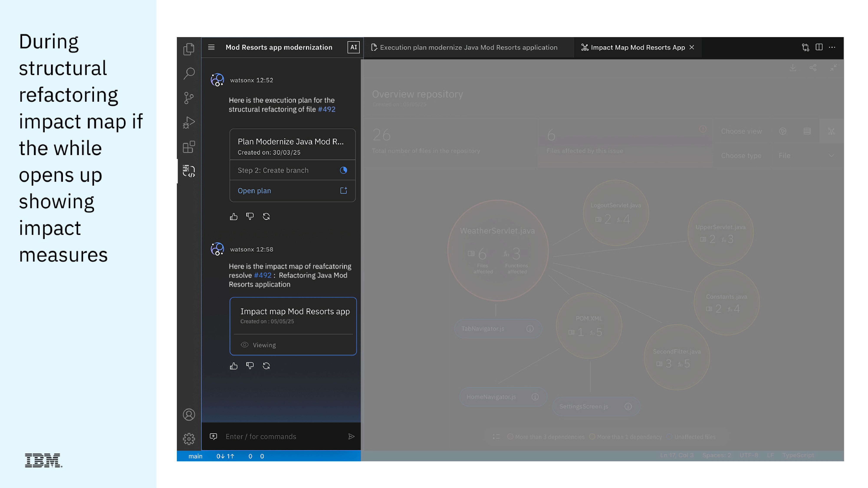Regenerate the impact map response
868x488 pixels.
[266, 366]
